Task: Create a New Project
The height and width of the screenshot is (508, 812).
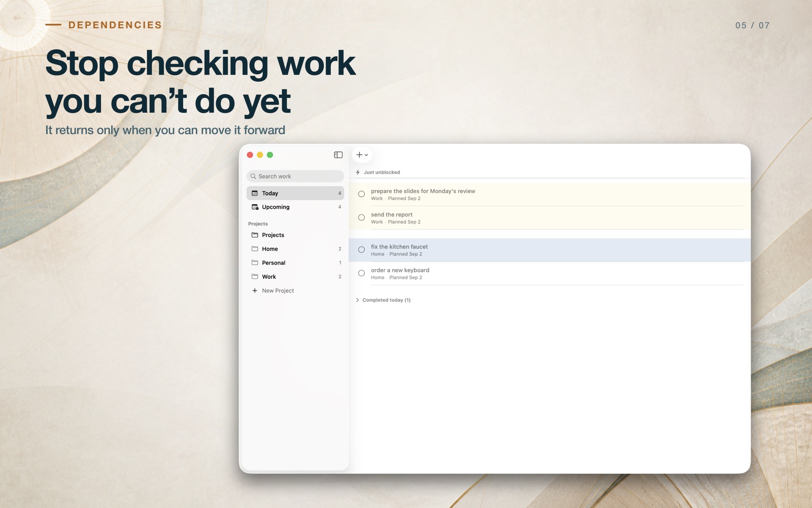Action: coord(278,291)
